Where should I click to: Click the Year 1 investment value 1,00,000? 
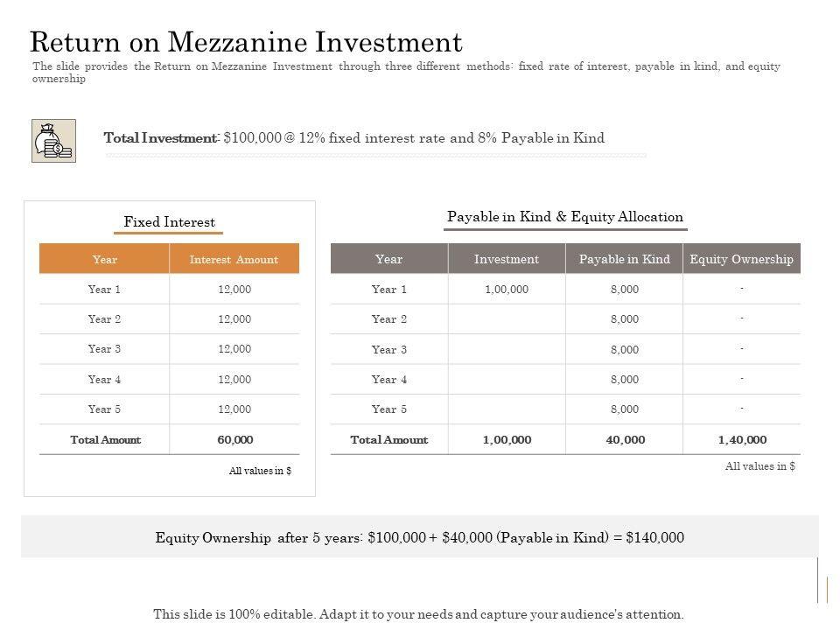(x=506, y=289)
